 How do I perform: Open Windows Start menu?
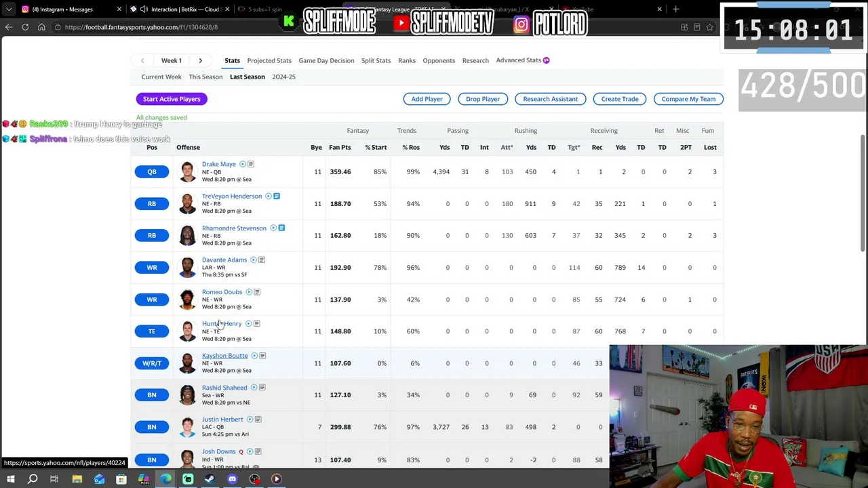pos(10,479)
